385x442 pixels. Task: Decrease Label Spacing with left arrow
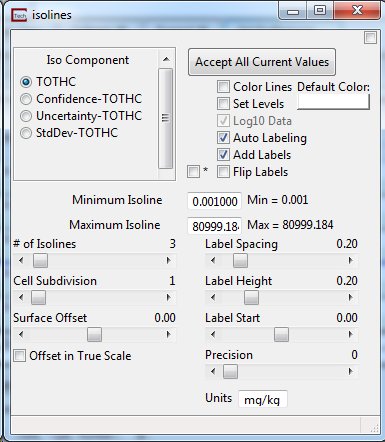213,260
